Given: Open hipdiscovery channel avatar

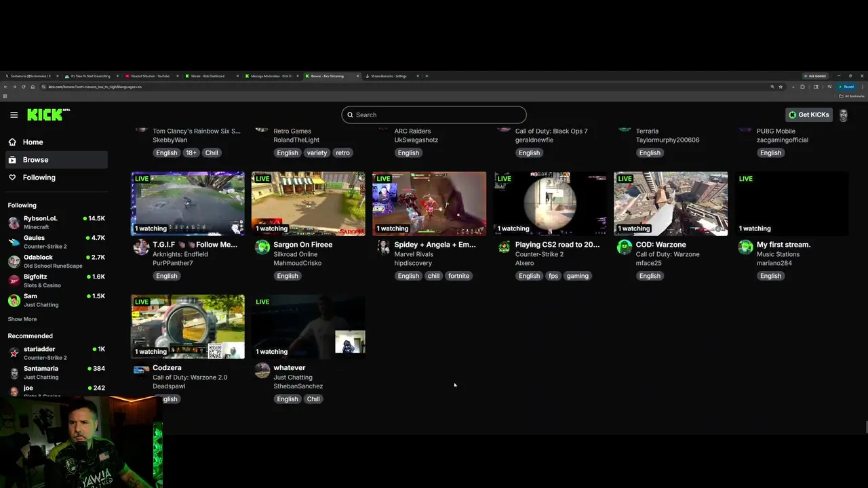Looking at the screenshot, I should click(x=382, y=247).
